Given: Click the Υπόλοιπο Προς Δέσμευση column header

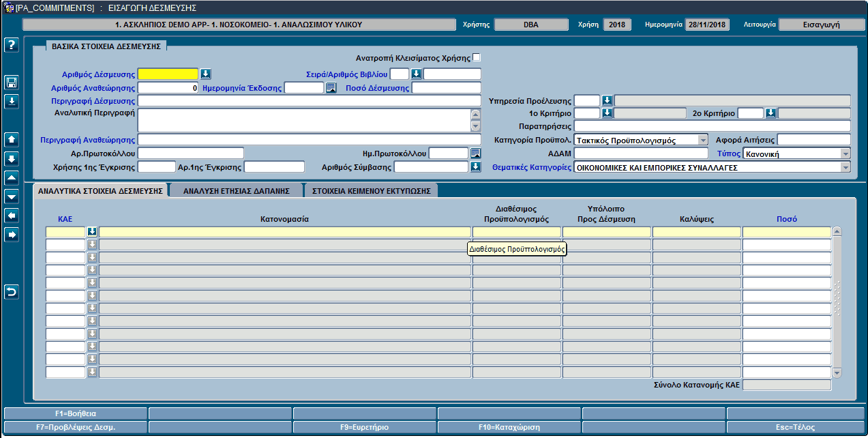Looking at the screenshot, I should [x=606, y=214].
